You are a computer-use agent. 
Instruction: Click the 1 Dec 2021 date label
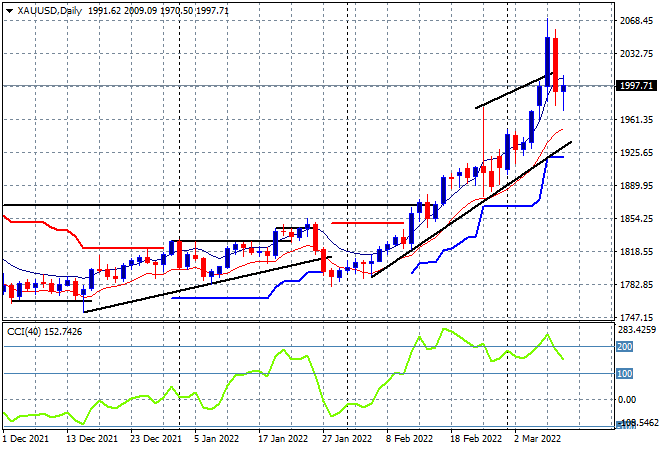27,439
